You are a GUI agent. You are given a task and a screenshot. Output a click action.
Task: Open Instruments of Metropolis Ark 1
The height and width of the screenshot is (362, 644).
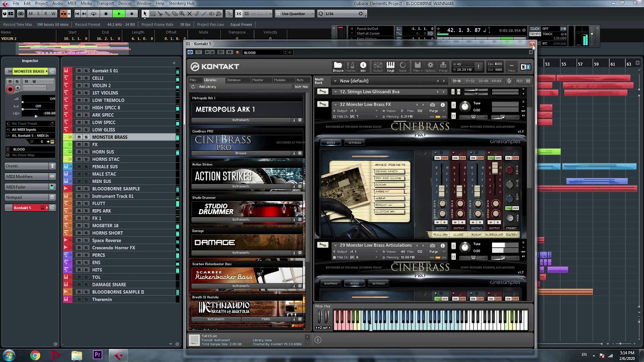(x=240, y=120)
